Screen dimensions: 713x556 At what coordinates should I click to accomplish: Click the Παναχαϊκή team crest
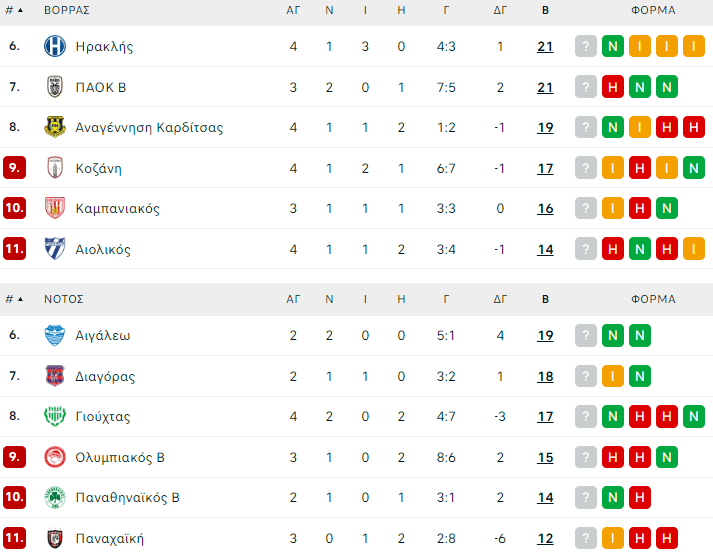click(x=55, y=538)
